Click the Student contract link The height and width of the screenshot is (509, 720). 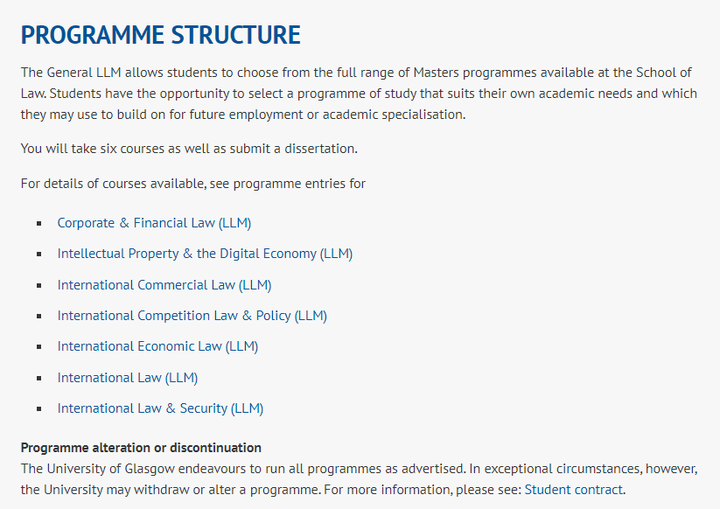coord(574,490)
